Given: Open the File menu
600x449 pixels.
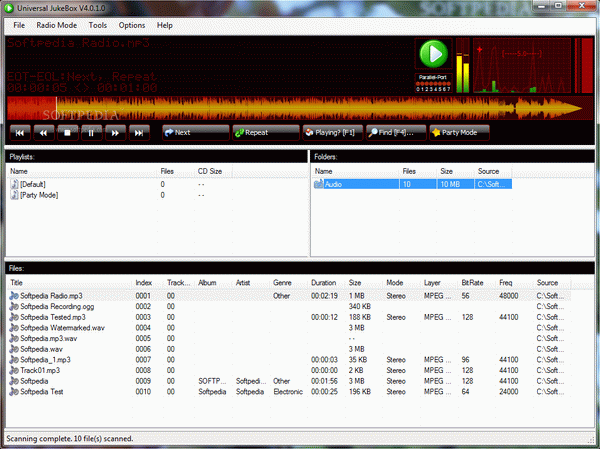Looking at the screenshot, I should [19, 25].
